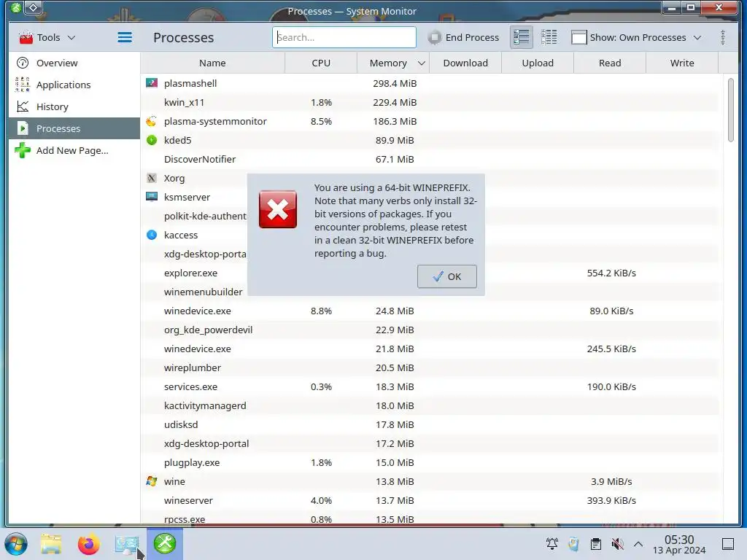The width and height of the screenshot is (747, 560).
Task: Open the notifications bell tray icon
Action: pos(551,544)
